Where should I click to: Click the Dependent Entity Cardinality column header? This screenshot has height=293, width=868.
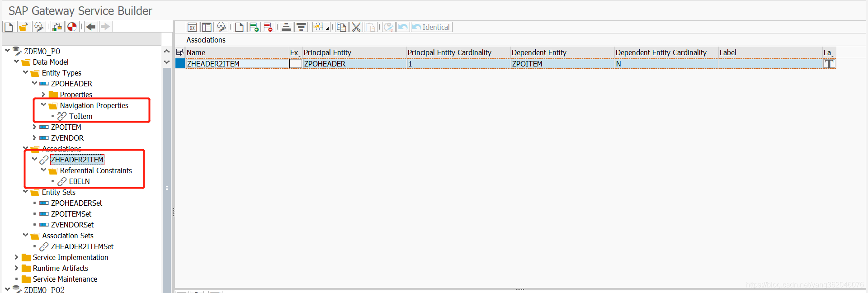coord(666,52)
